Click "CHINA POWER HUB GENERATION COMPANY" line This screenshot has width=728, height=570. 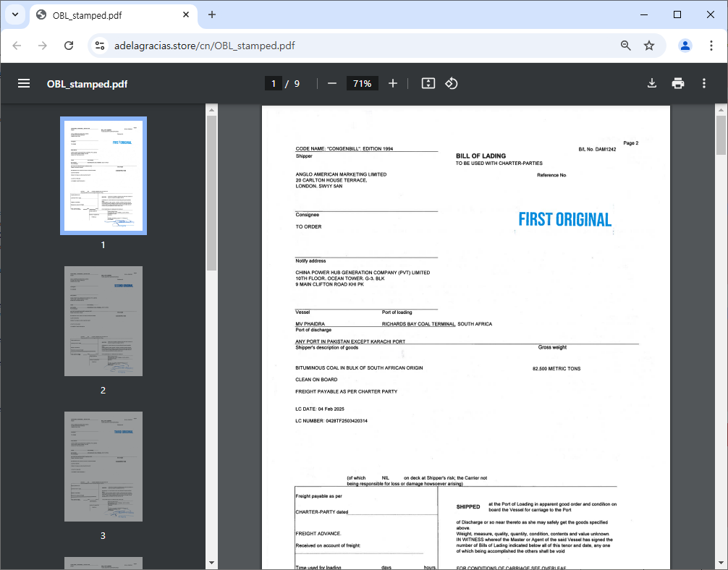tap(363, 273)
